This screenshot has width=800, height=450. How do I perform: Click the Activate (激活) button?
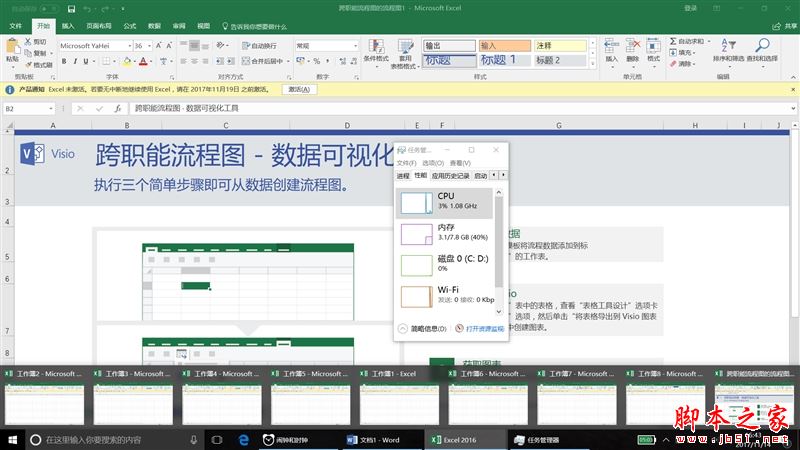[x=299, y=89]
